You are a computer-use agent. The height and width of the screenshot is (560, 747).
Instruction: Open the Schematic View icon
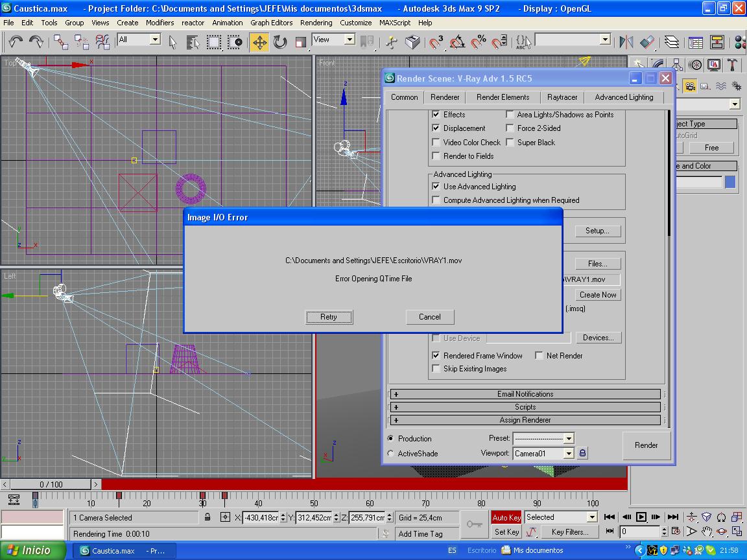point(717,42)
